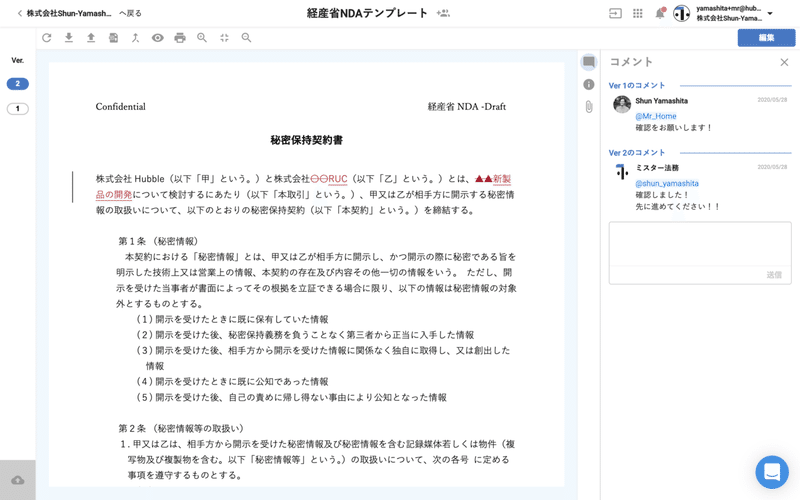The height and width of the screenshot is (500, 800).
Task: Click list item (4) 既に公知であった情報
Action: point(232,382)
